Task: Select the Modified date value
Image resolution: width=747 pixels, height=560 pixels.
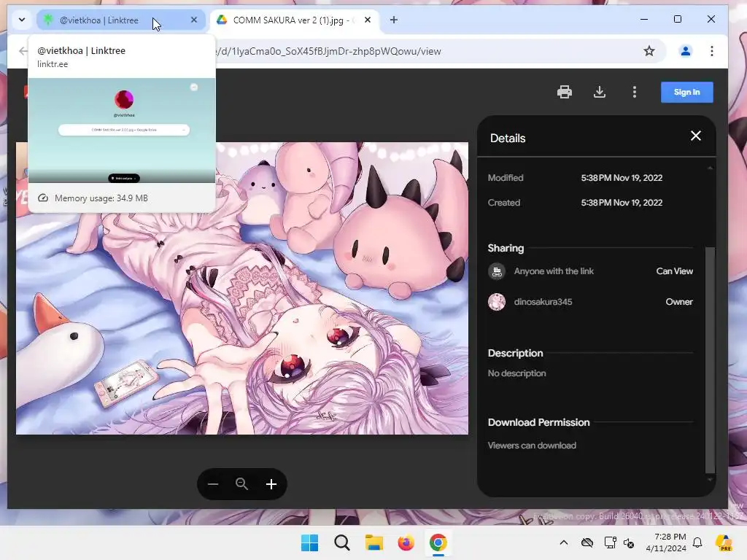Action: pyautogui.click(x=622, y=178)
